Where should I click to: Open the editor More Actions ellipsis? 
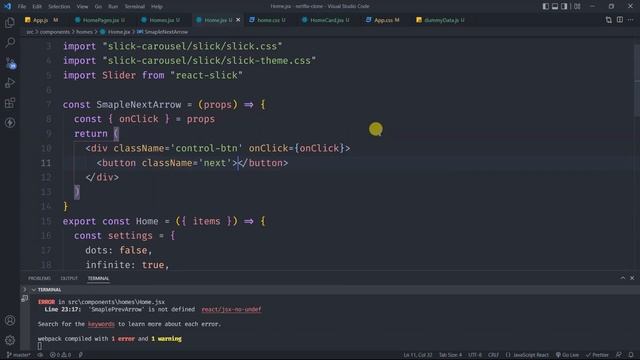(631, 20)
